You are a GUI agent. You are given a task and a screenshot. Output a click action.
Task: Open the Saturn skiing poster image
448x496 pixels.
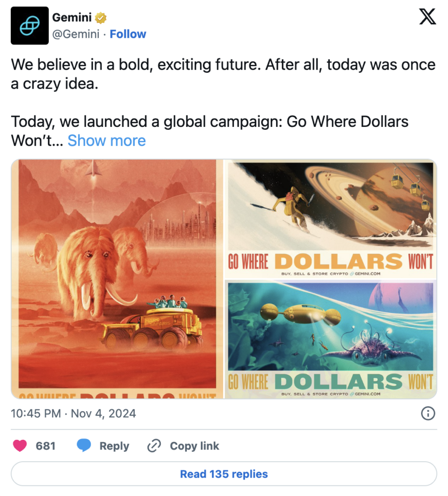pyautogui.click(x=331, y=219)
